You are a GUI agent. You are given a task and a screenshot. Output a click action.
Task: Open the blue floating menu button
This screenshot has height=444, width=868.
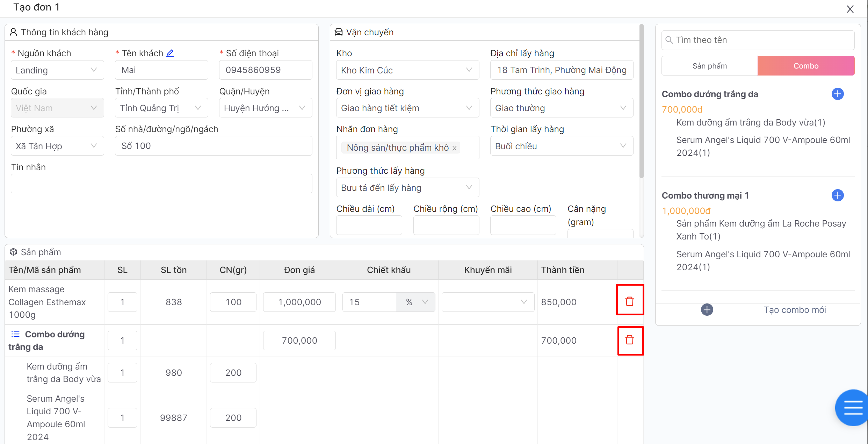click(853, 408)
